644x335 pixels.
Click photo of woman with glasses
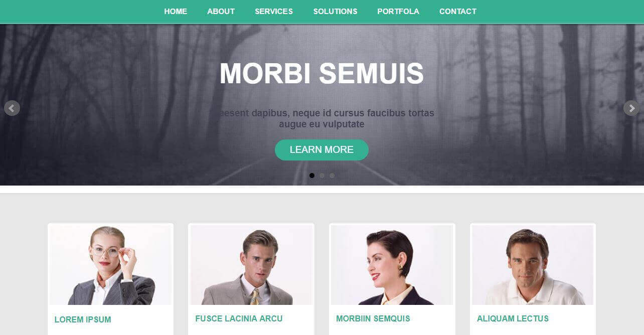(x=110, y=265)
